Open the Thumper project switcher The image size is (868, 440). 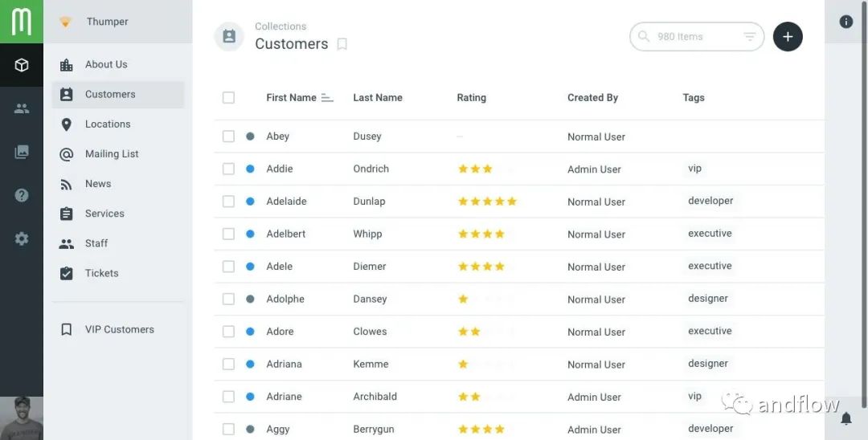tap(108, 22)
